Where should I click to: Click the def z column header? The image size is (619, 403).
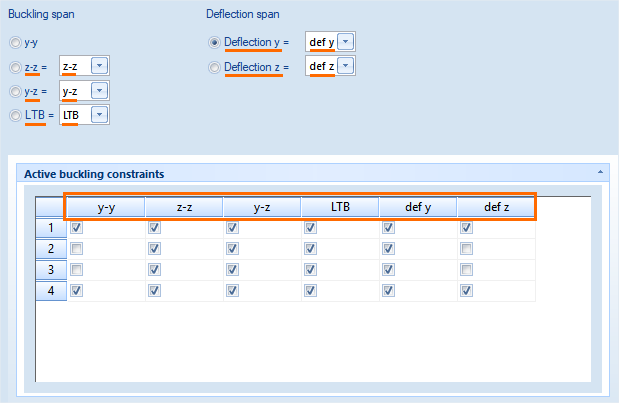click(x=496, y=207)
